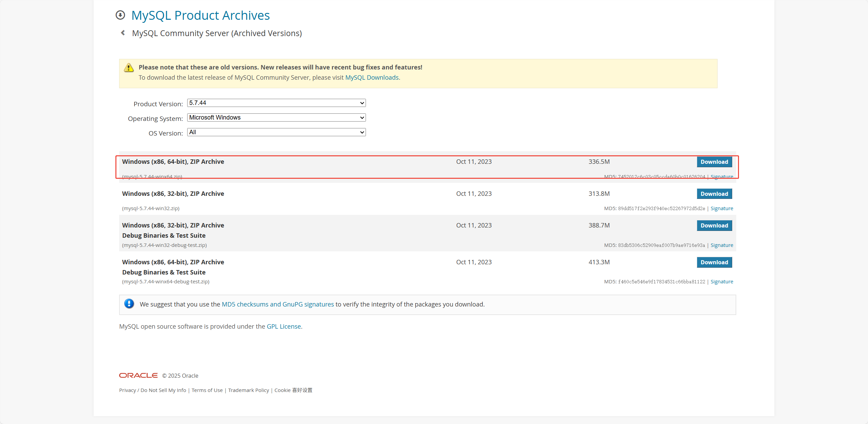Open the Product Version dropdown
868x424 pixels.
pyautogui.click(x=276, y=103)
